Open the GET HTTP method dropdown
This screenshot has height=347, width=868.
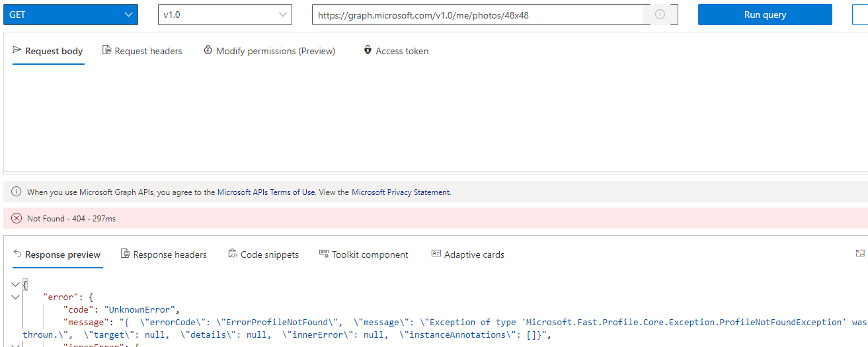point(71,15)
